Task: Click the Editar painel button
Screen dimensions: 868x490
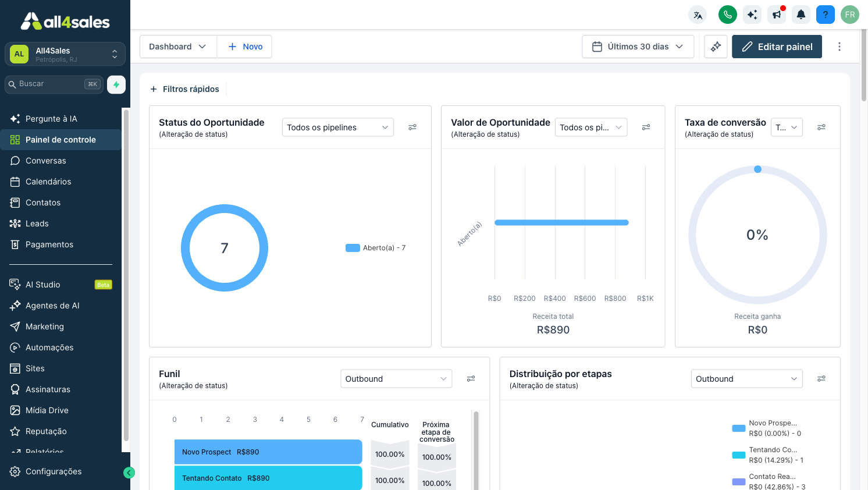Action: [777, 47]
